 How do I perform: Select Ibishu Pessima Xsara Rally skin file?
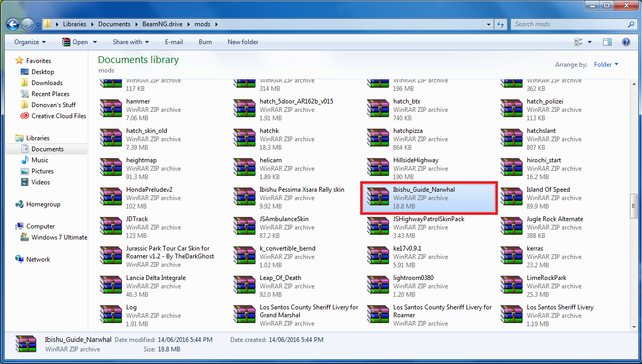pos(302,190)
